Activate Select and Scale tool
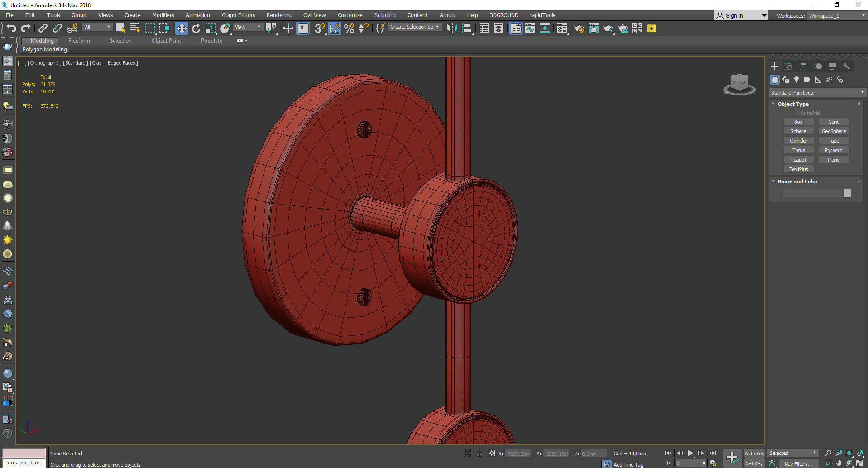 [211, 29]
